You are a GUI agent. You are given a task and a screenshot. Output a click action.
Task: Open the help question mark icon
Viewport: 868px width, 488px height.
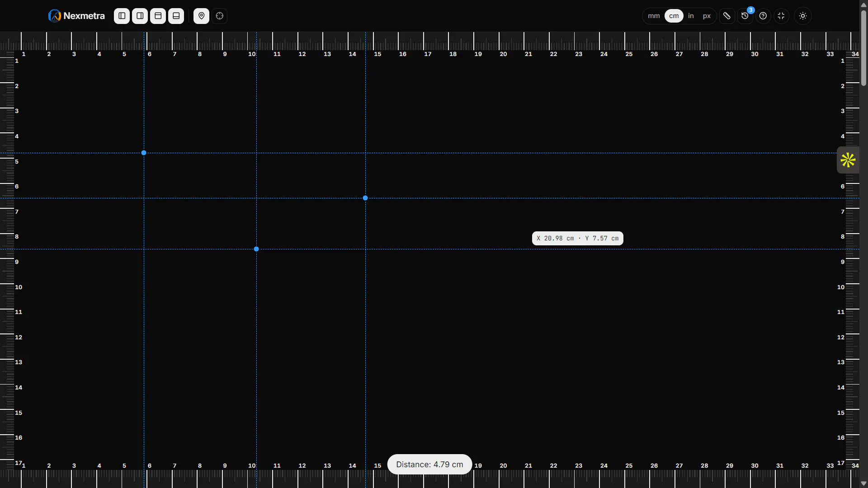(x=763, y=16)
